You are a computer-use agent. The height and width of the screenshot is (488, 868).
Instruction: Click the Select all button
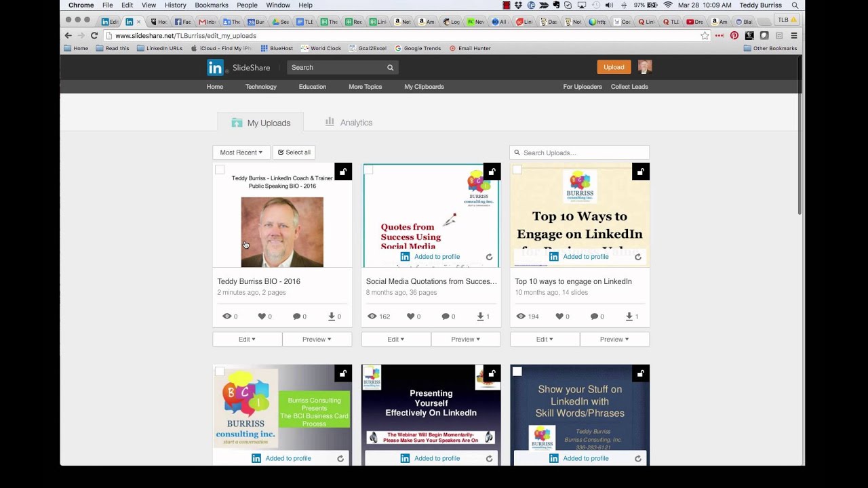click(294, 152)
